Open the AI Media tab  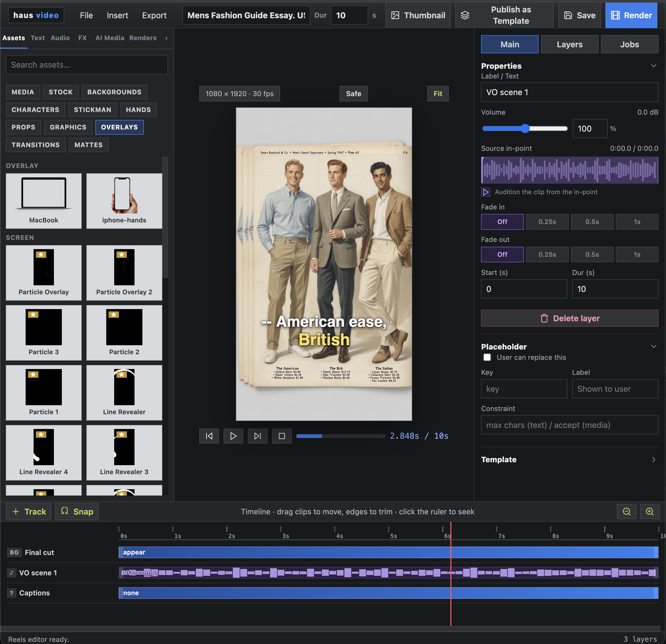110,38
